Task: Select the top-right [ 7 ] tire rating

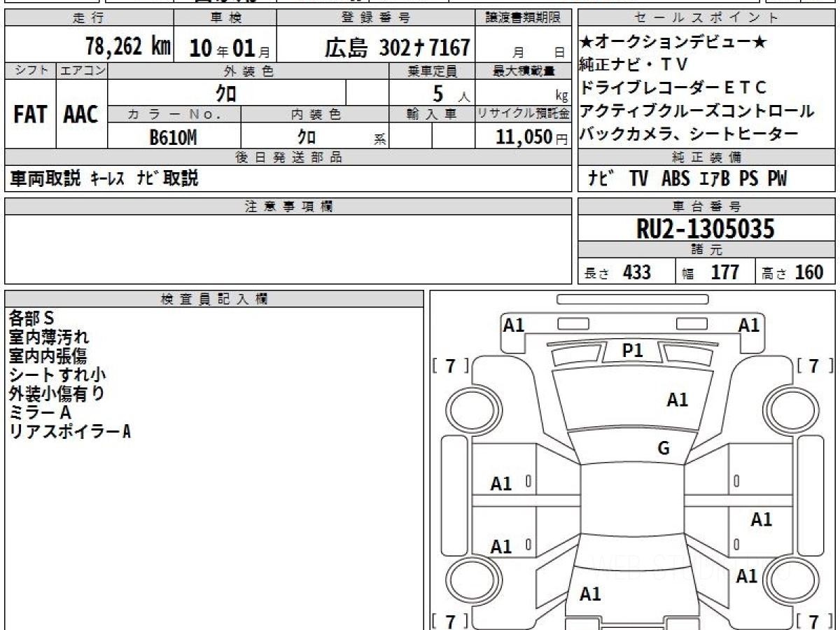Action: pyautogui.click(x=813, y=365)
